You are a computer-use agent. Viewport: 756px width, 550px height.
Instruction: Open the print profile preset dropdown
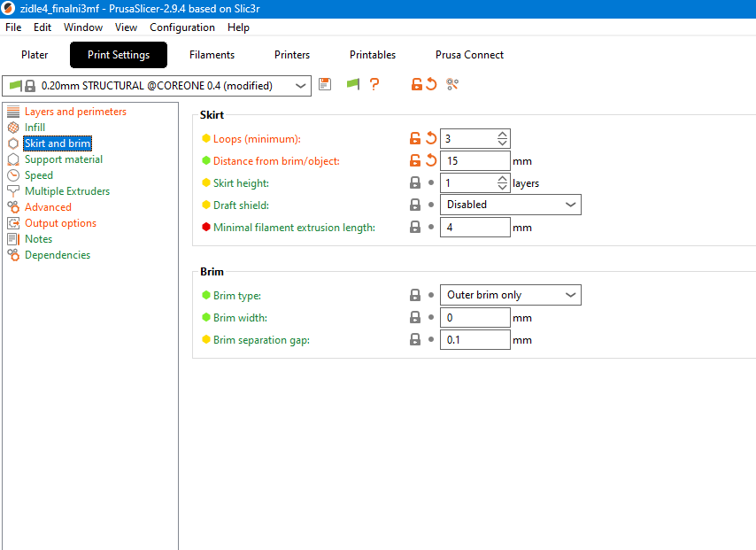point(300,86)
